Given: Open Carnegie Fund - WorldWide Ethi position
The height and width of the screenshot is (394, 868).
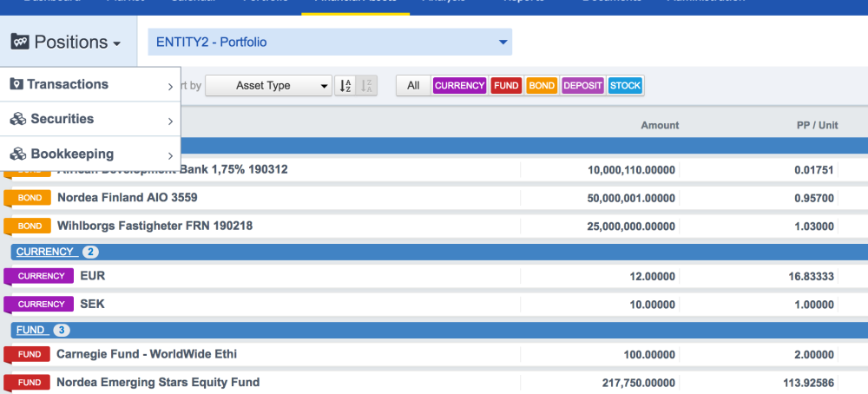Looking at the screenshot, I should (x=147, y=354).
